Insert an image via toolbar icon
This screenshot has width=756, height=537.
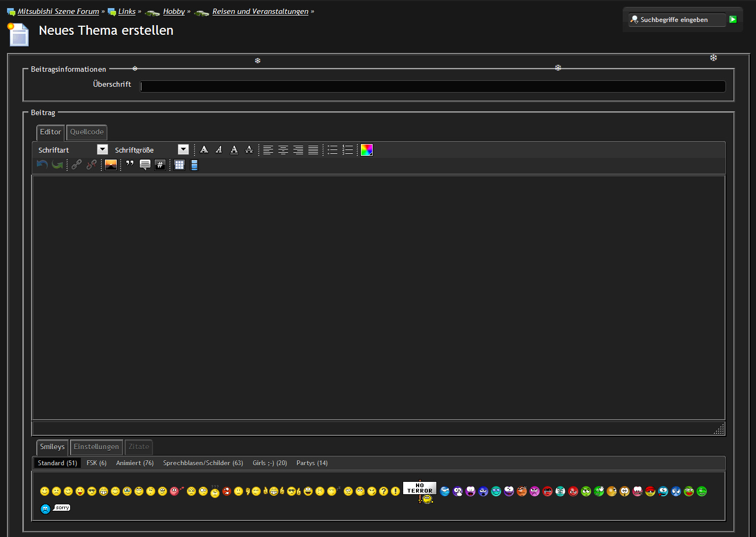coord(111,165)
